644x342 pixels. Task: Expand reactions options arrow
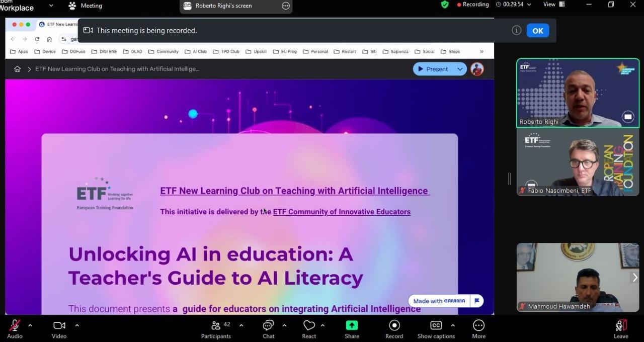(x=323, y=325)
